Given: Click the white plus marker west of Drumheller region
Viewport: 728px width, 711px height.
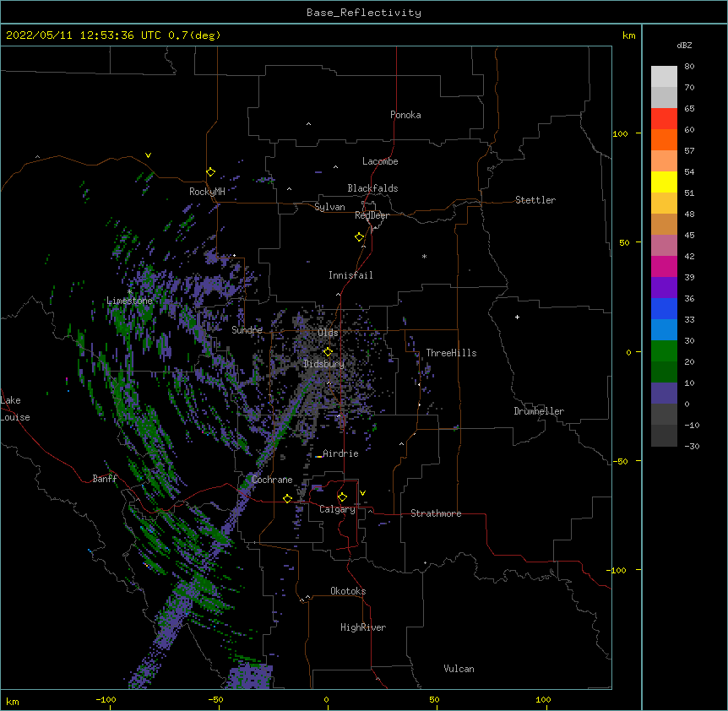Looking at the screenshot, I should click(x=517, y=317).
